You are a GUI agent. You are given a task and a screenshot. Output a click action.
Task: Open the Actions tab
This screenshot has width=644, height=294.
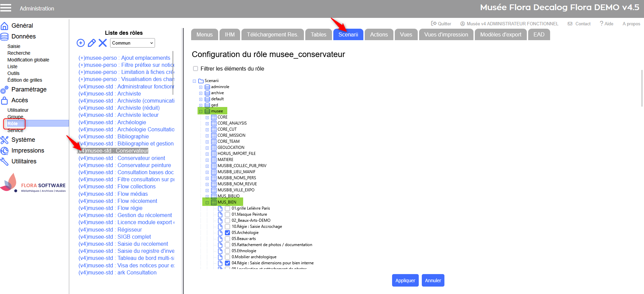pyautogui.click(x=379, y=34)
